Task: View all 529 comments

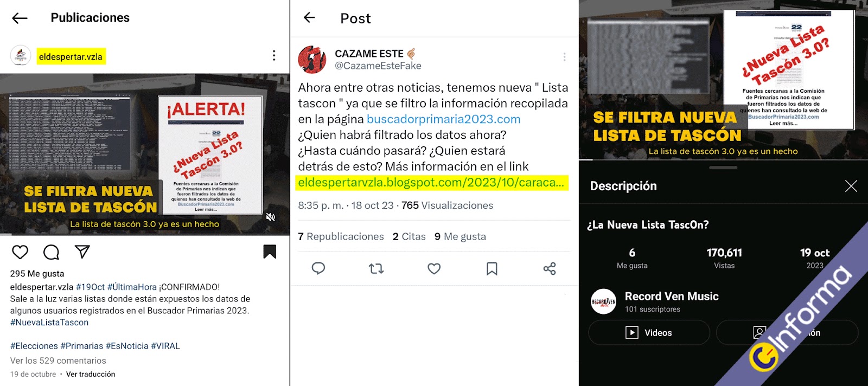Action: pyautogui.click(x=58, y=361)
